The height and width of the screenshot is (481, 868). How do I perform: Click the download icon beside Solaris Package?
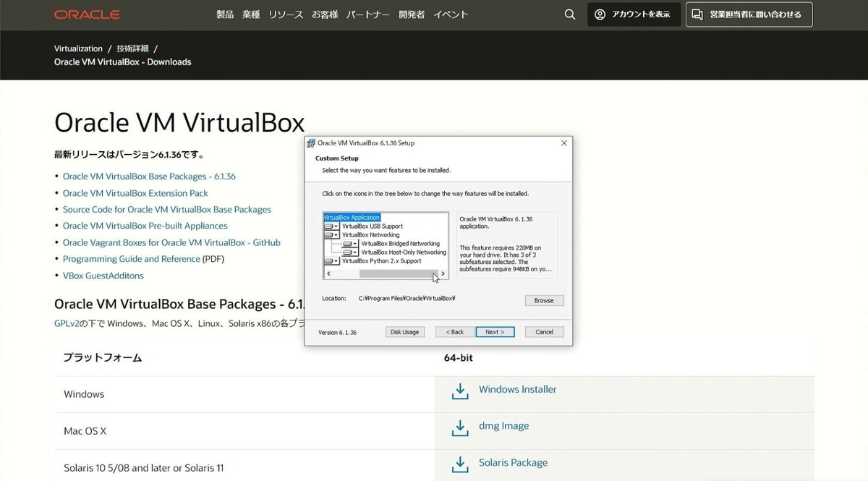coord(459,464)
